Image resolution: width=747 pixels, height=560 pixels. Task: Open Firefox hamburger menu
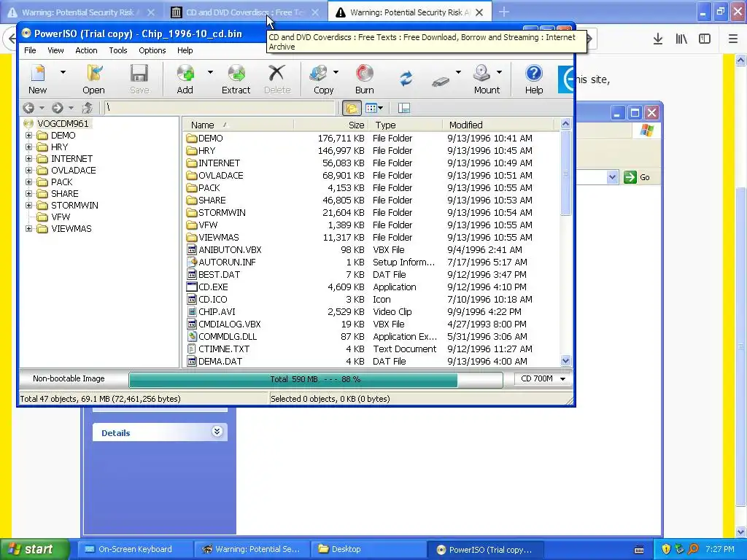click(x=733, y=39)
